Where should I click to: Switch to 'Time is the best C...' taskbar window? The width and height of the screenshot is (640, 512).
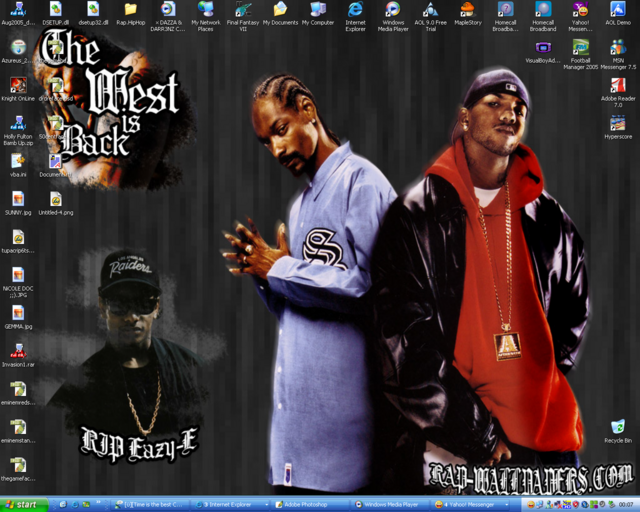[x=149, y=505]
